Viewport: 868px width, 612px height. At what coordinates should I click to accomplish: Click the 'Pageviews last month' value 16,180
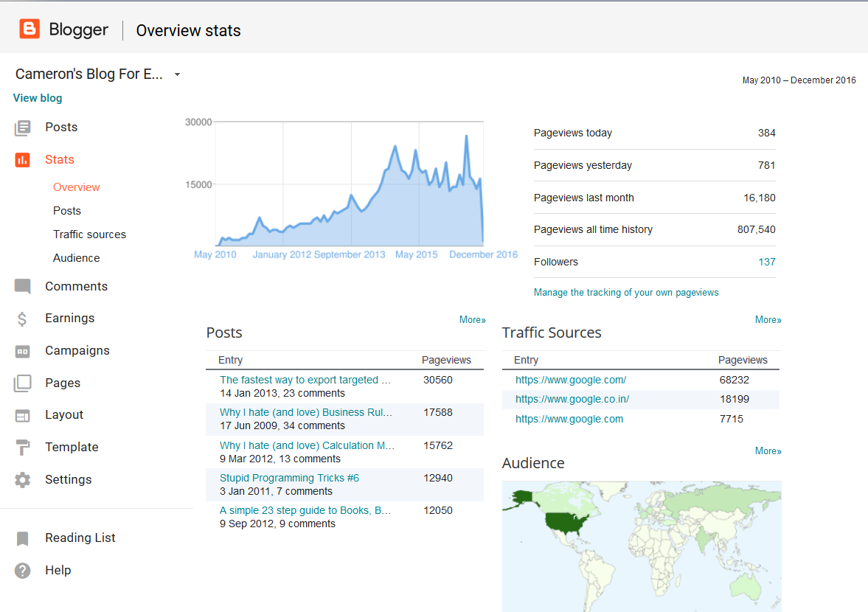coord(760,198)
